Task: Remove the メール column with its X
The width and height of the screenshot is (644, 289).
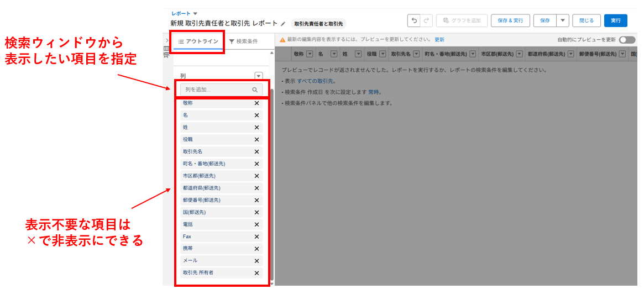Action: point(256,261)
